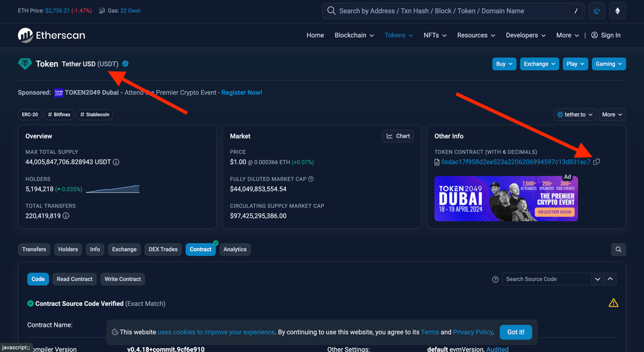Click the Got it! cookie button

516,332
